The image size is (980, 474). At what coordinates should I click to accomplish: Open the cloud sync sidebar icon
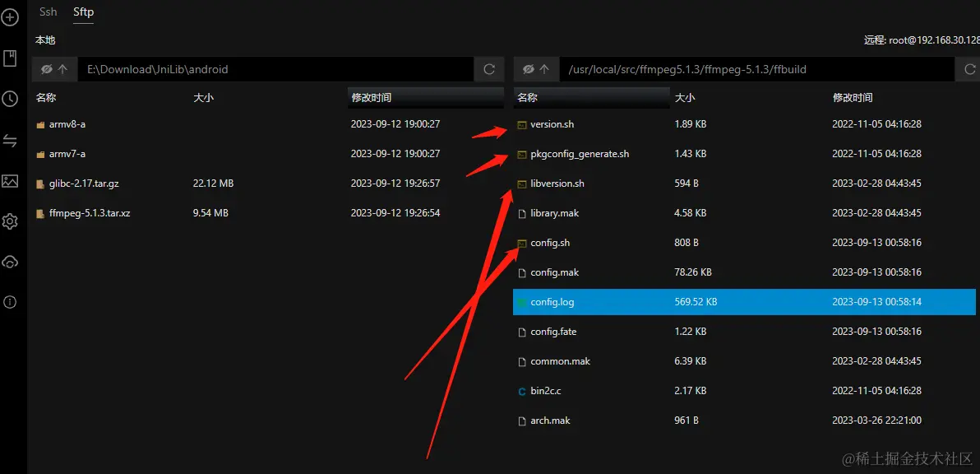point(9,262)
